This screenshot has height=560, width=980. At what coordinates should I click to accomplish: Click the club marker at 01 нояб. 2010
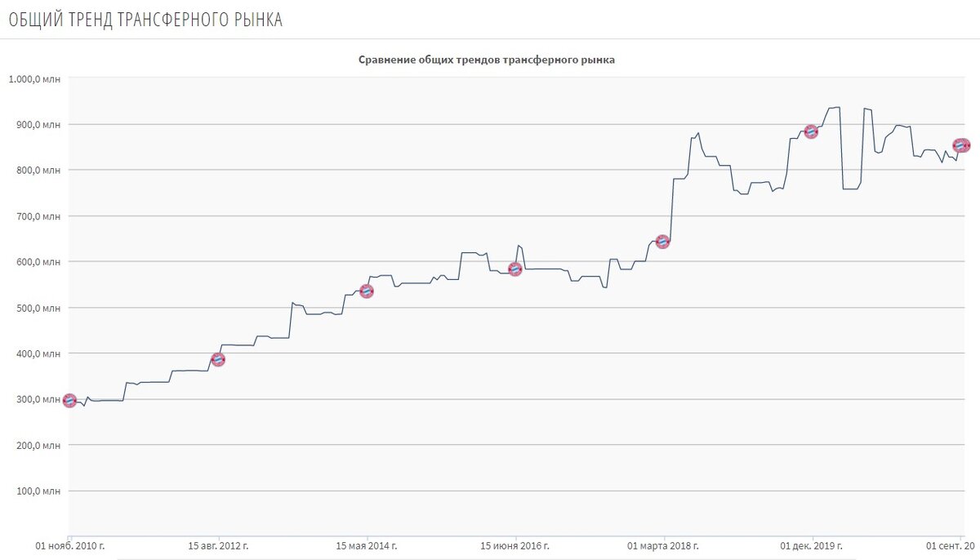(69, 401)
